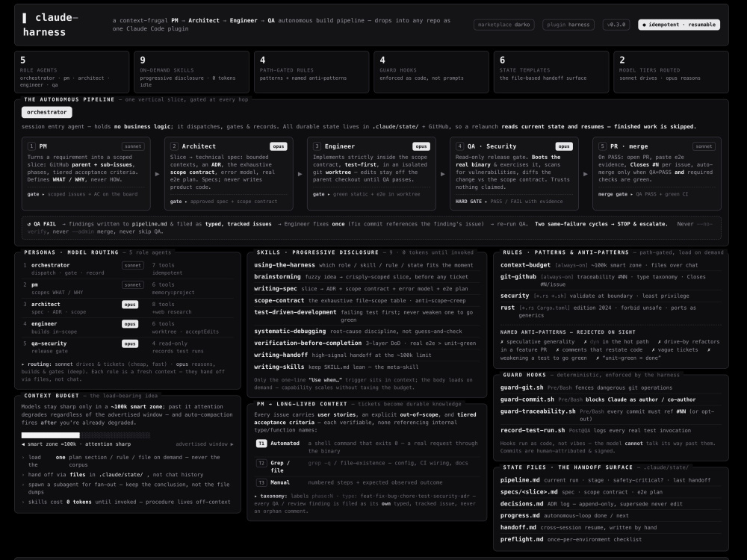Image resolution: width=747 pixels, height=560 pixels.
Task: Open the 5 Role Agents stat card
Action: coord(72,72)
